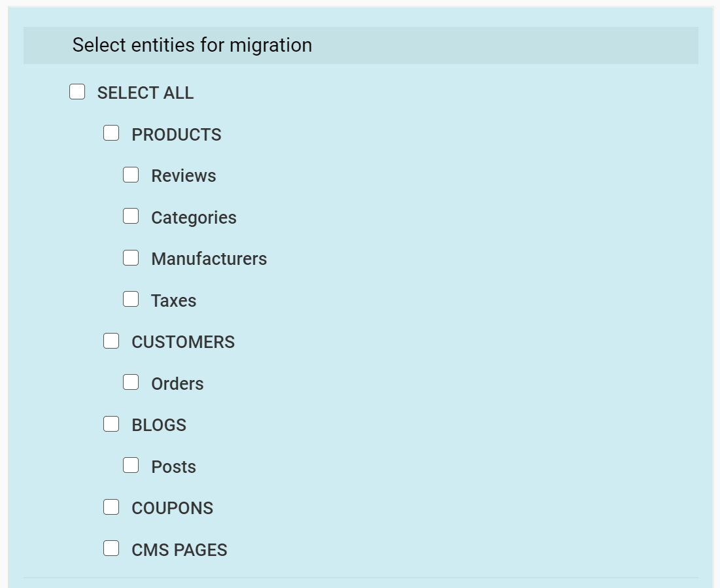The image size is (720, 588).
Task: Click the 'PRODUCTS' label text
Action: click(x=177, y=135)
